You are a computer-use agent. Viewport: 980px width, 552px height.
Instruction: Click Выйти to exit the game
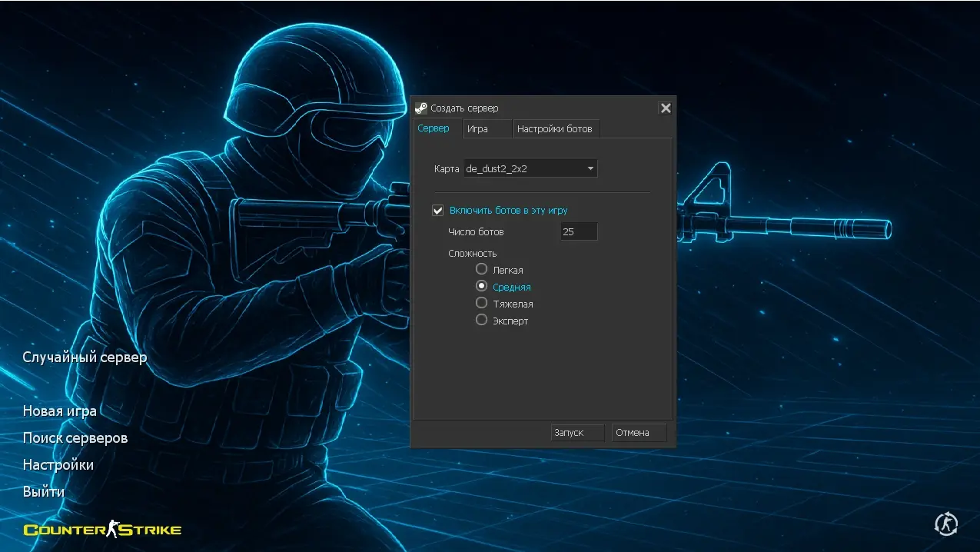(x=44, y=491)
